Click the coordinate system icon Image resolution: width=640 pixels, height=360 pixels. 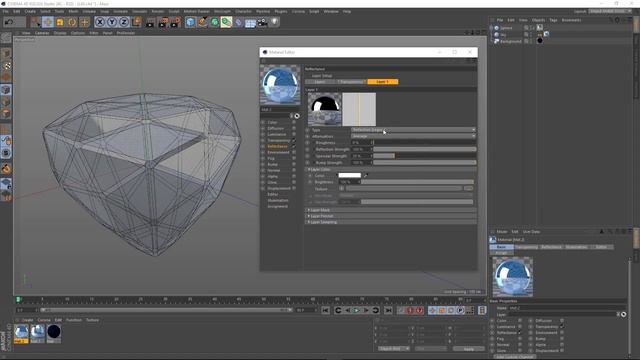(136, 22)
